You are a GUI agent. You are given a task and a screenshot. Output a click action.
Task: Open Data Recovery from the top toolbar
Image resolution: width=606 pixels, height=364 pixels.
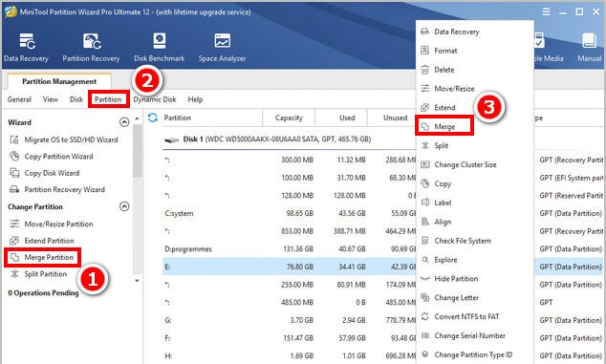coord(26,47)
